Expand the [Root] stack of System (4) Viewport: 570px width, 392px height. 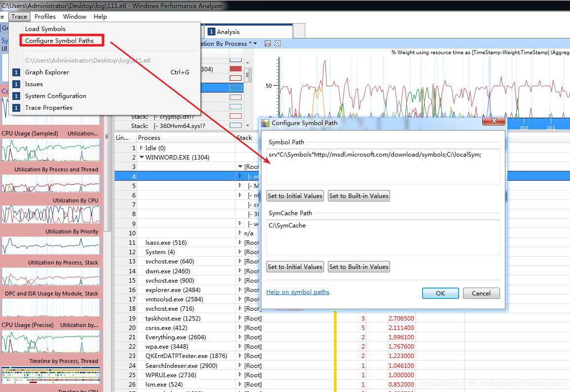(240, 252)
